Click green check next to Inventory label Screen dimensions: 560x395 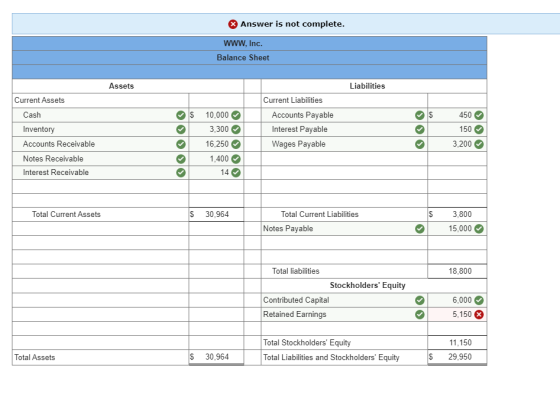tap(181, 129)
